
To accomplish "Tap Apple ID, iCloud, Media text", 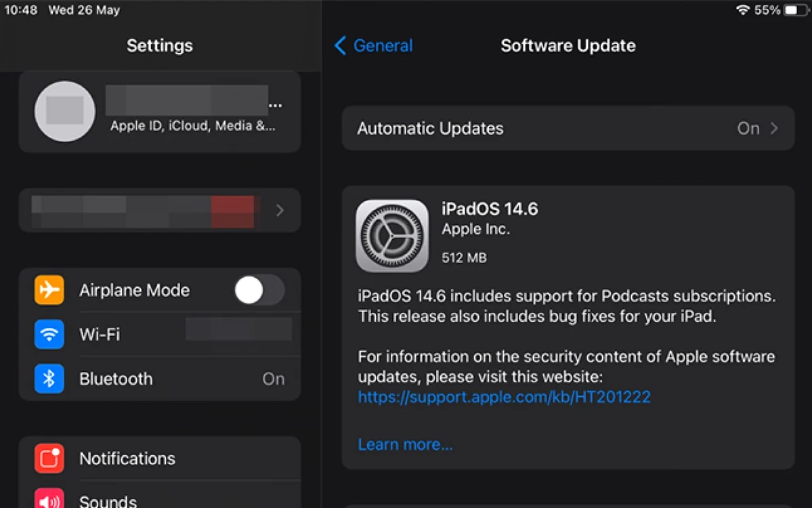I will pos(192,126).
